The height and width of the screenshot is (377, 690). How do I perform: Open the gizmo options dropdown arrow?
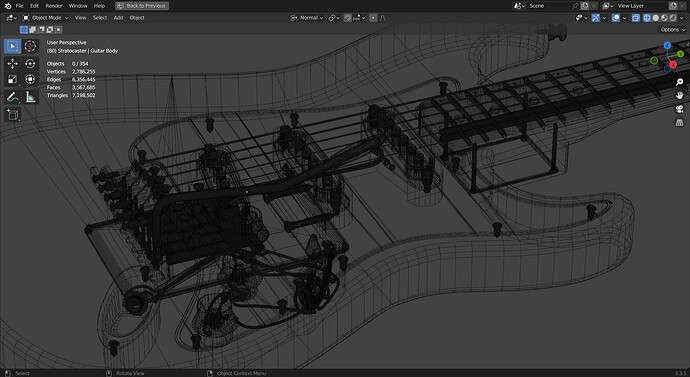(605, 18)
